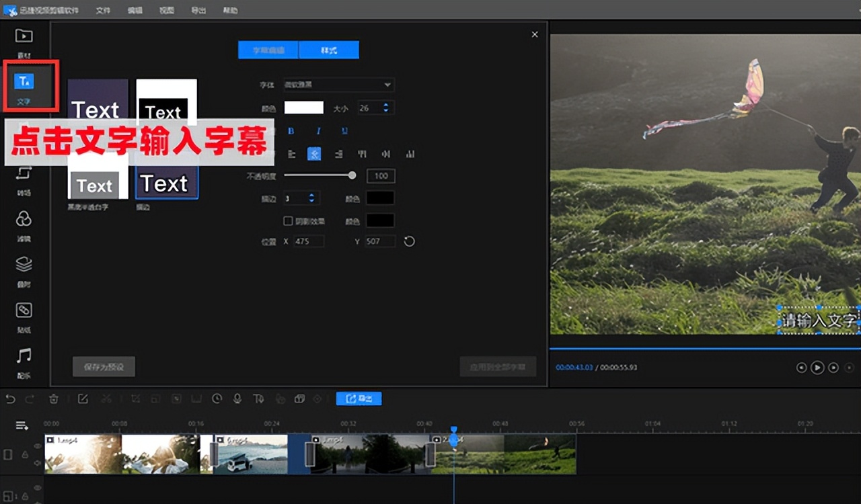The width and height of the screenshot is (861, 504).
Task: Open the 滤镜 (Filter) sidebar panel
Action: [24, 224]
